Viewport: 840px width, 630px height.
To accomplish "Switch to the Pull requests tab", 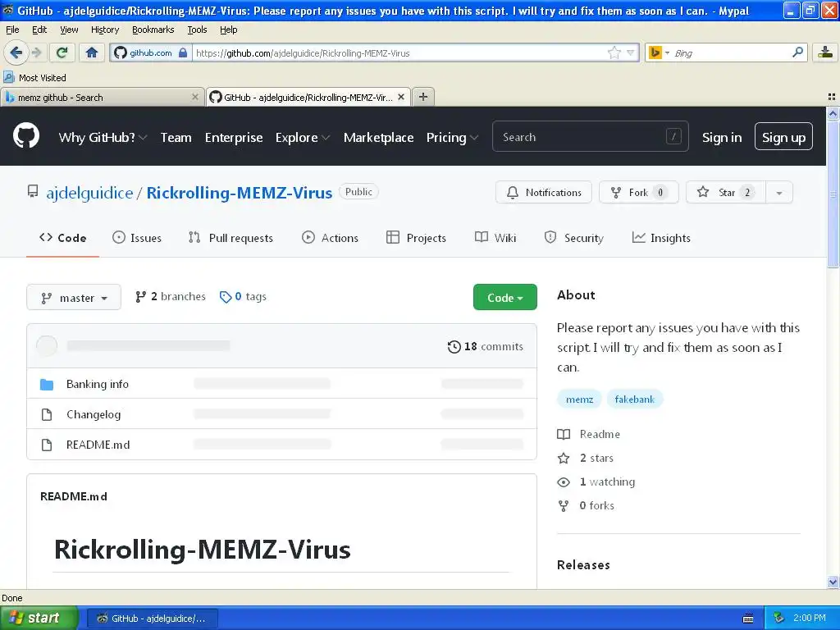I will pos(231,238).
